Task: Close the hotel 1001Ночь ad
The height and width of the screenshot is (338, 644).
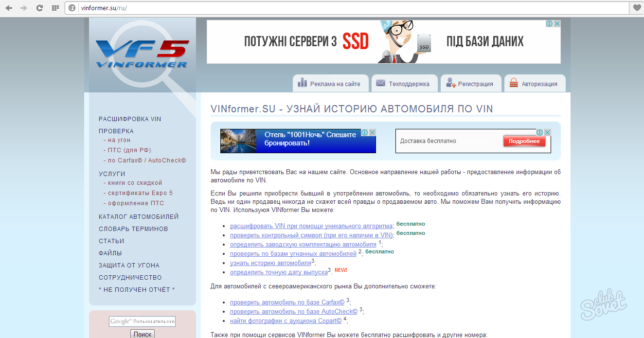Action: click(372, 133)
